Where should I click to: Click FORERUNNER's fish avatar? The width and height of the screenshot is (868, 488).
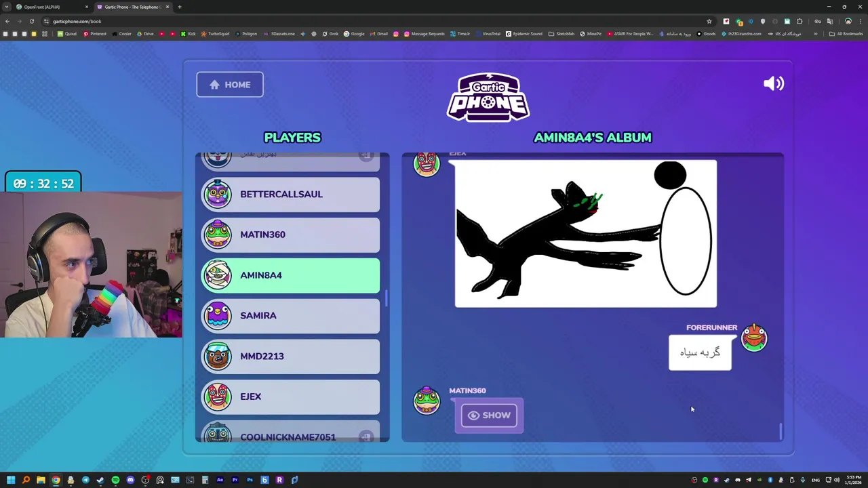pos(754,338)
